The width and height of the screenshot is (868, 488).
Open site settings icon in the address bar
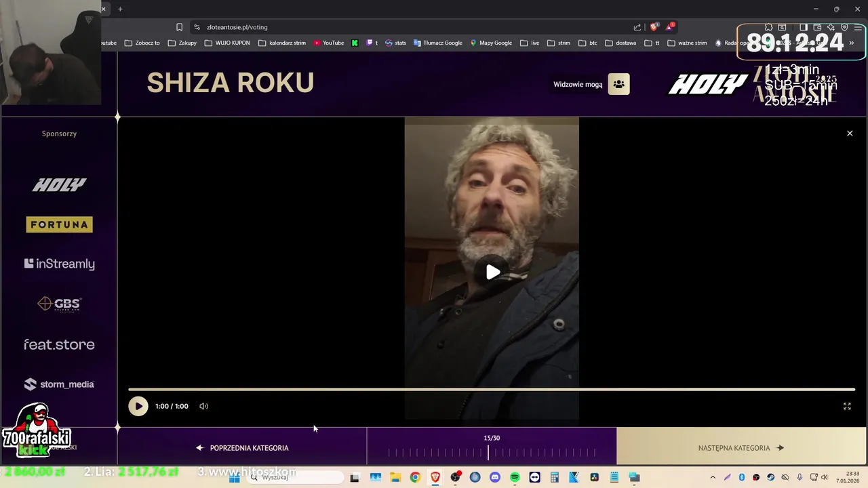point(197,27)
